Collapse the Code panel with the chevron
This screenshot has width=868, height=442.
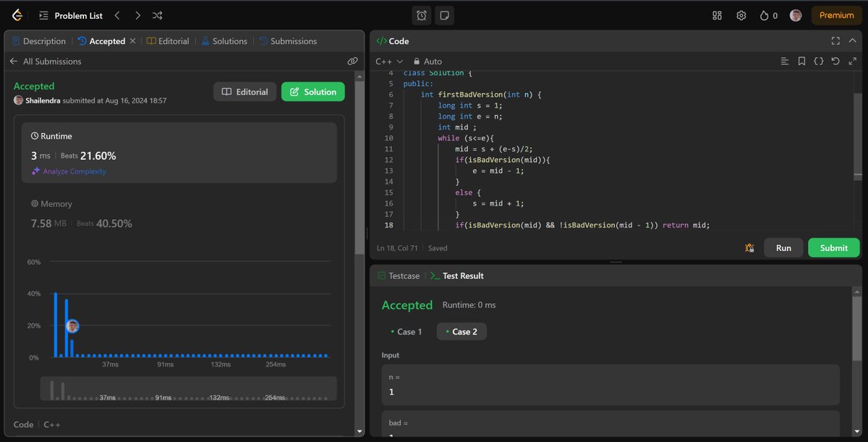pos(854,41)
